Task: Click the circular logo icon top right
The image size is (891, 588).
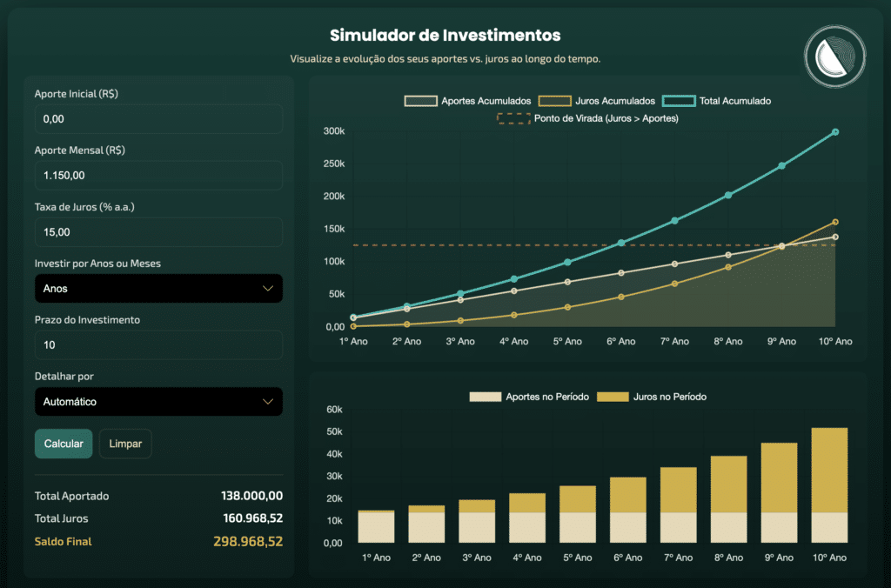Action: 834,56
